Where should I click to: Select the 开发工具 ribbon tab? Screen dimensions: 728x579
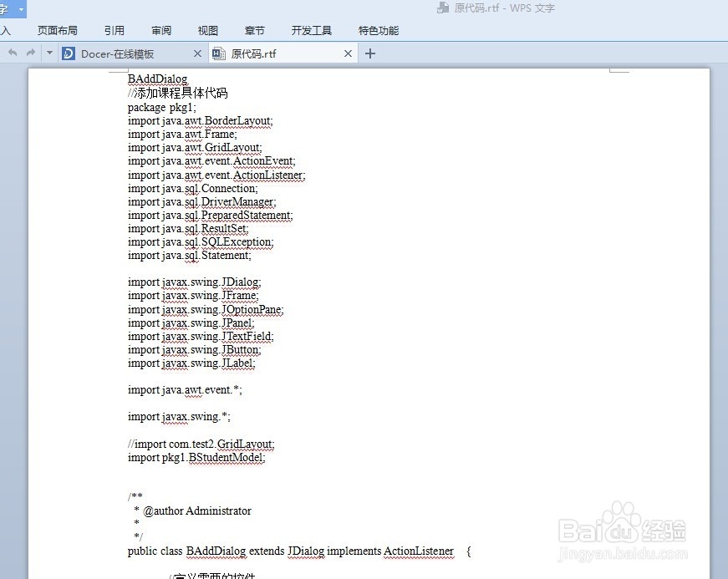(x=312, y=29)
